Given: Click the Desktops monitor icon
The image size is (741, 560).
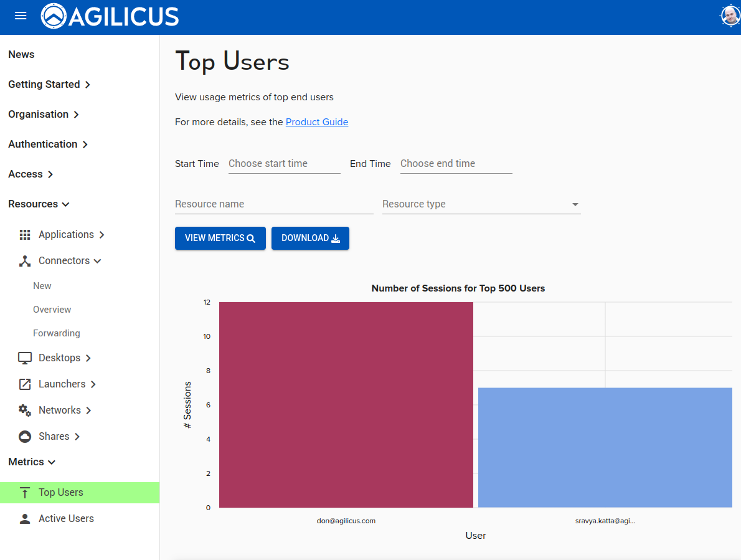Looking at the screenshot, I should (x=25, y=358).
